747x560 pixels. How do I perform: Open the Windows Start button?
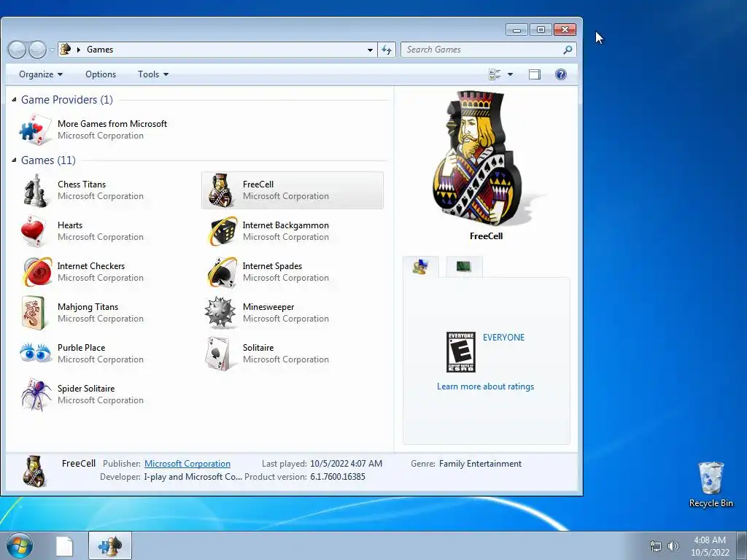19,545
